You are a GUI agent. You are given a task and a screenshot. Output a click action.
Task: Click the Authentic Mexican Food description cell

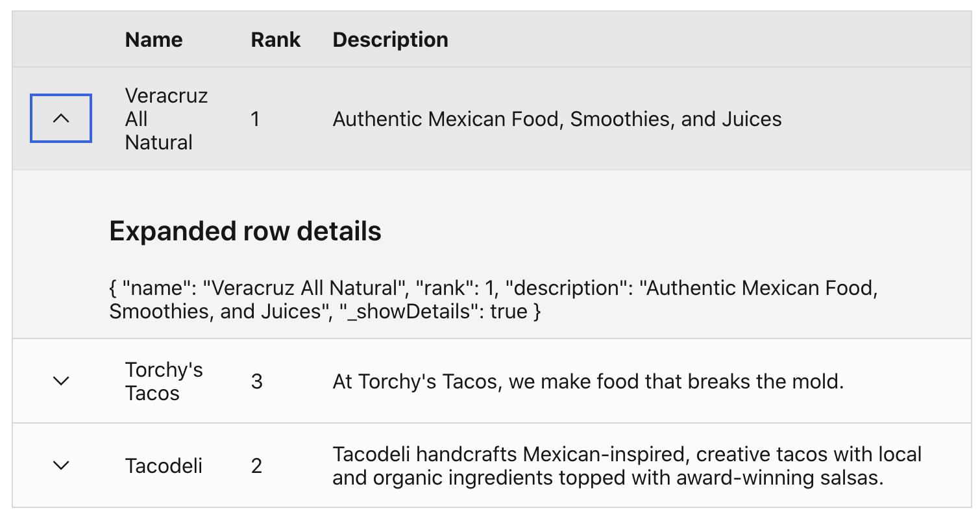(557, 119)
